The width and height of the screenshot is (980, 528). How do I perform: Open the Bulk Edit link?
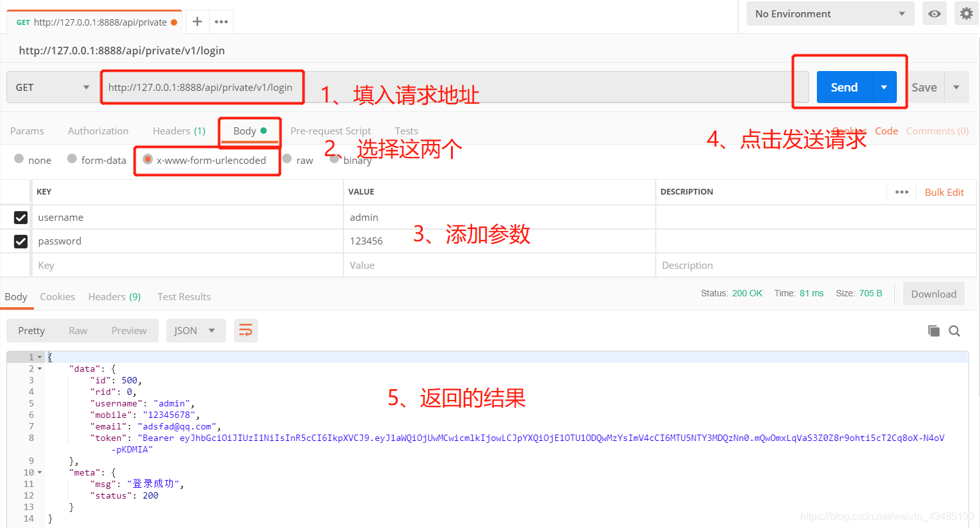pyautogui.click(x=944, y=192)
